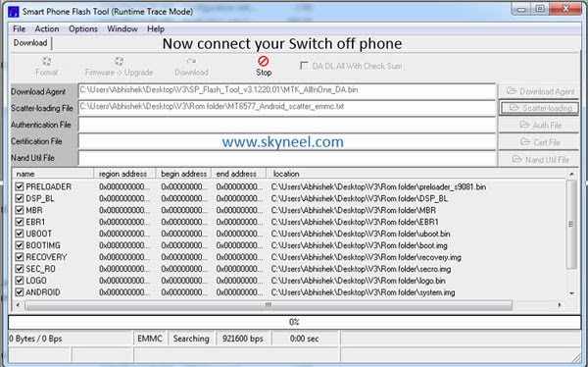
Task: Click the Cert File folder button
Action: [x=539, y=142]
